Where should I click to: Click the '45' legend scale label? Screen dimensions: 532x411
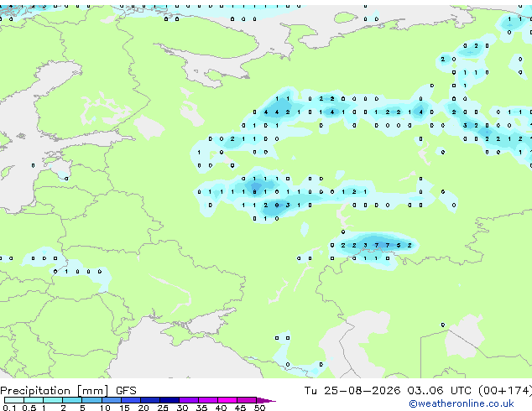coord(240,408)
